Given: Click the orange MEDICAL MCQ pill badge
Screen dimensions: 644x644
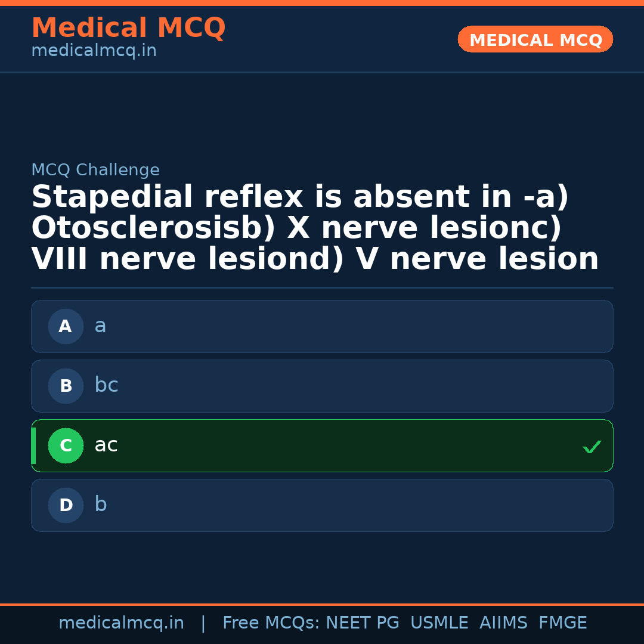Looking at the screenshot, I should [535, 39].
